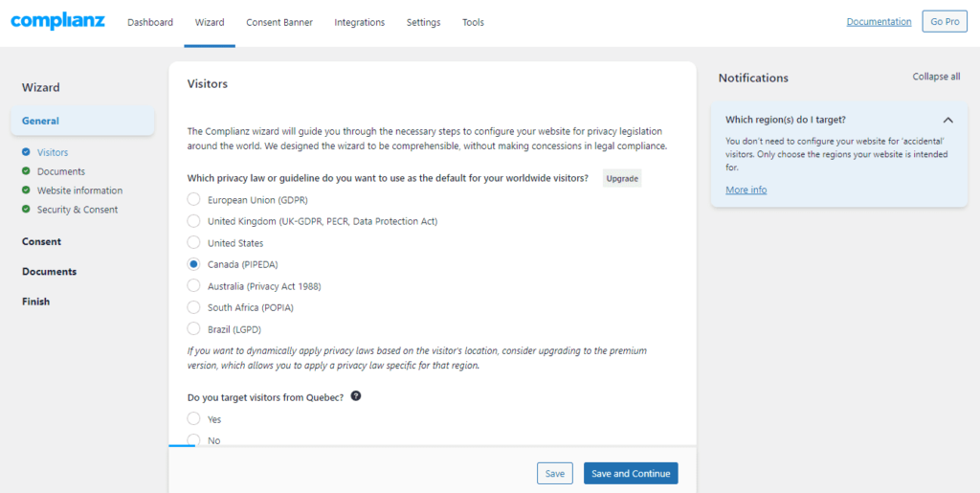Viewport: 980px width, 493px height.
Task: Switch to the Integrations tab
Action: point(360,22)
